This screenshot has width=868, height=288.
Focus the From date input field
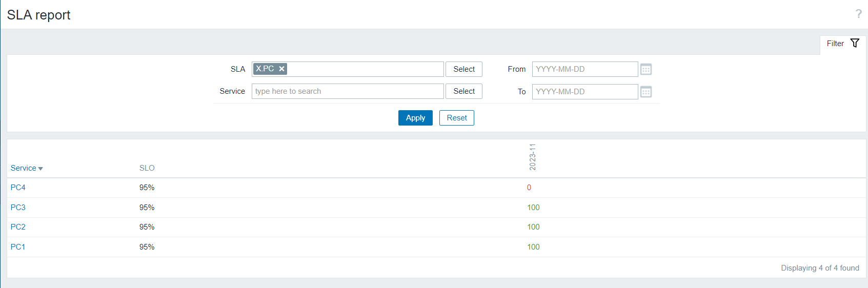pos(584,69)
